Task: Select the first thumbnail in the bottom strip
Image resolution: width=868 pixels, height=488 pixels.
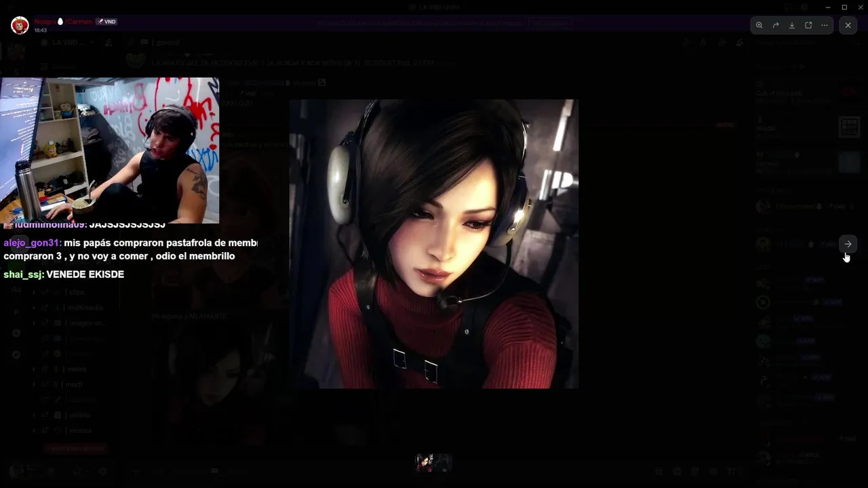Action: tap(425, 463)
